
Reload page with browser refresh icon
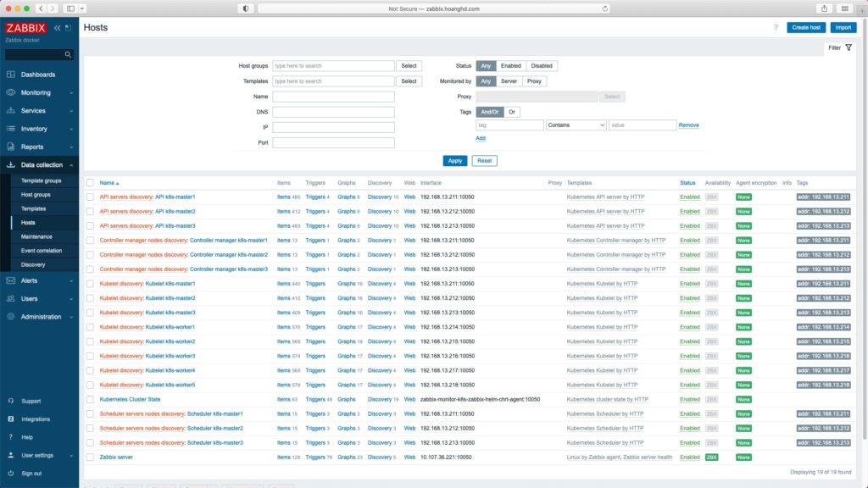point(605,8)
